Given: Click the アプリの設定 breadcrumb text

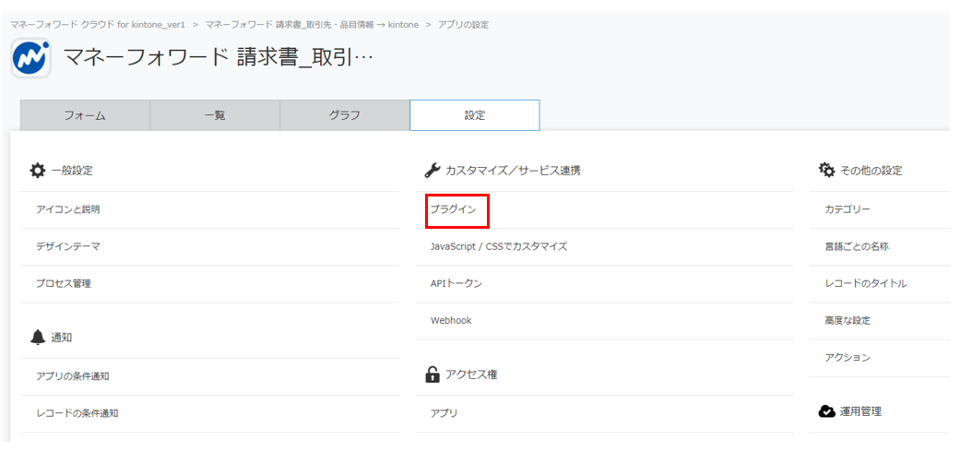Looking at the screenshot, I should pos(463,25).
